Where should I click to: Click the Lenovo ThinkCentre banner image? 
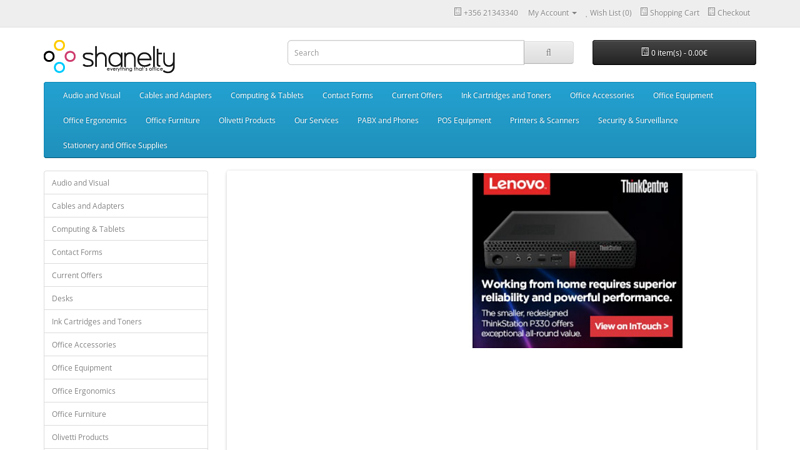577,260
